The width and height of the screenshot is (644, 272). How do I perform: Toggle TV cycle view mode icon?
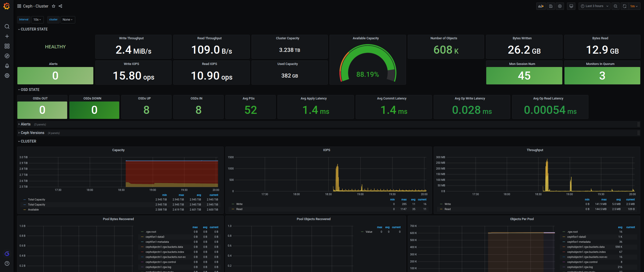pos(571,6)
